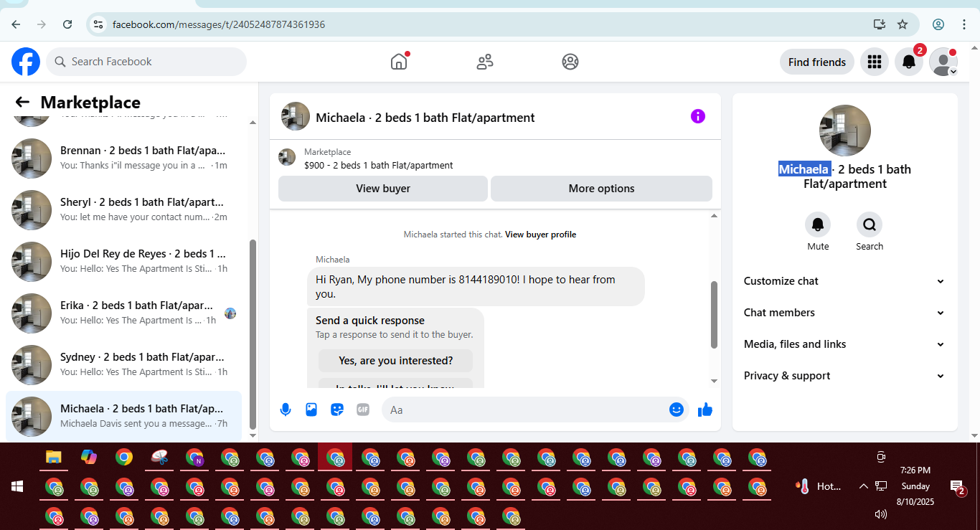Click the install app icon in the address bar
Screen dimensions: 980x530
coord(880,24)
